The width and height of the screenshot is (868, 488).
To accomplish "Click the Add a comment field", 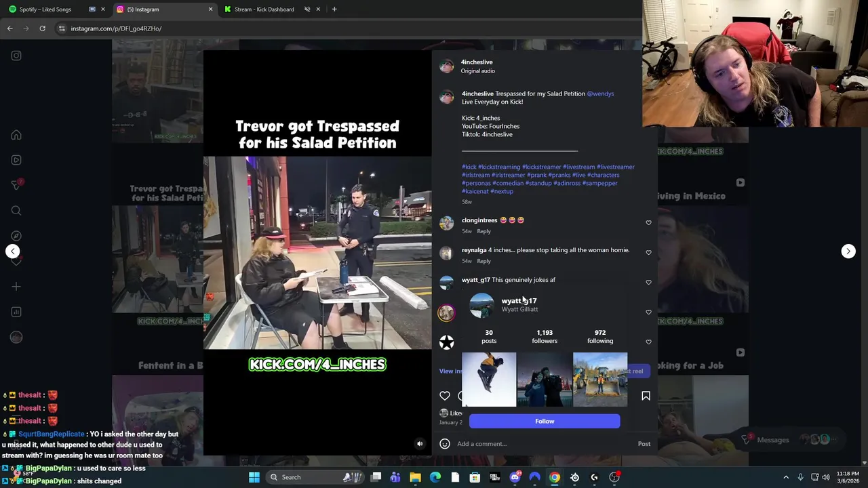I will point(545,444).
